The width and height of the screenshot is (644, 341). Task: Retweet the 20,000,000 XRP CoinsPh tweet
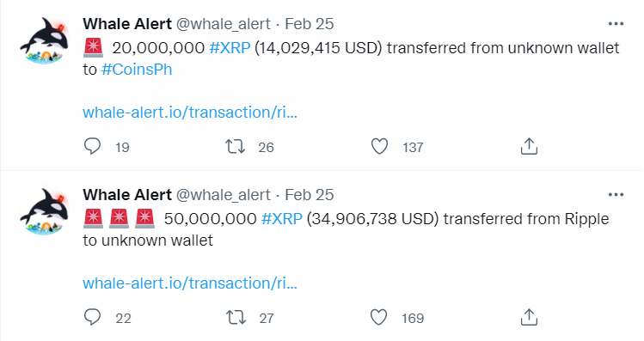[235, 147]
